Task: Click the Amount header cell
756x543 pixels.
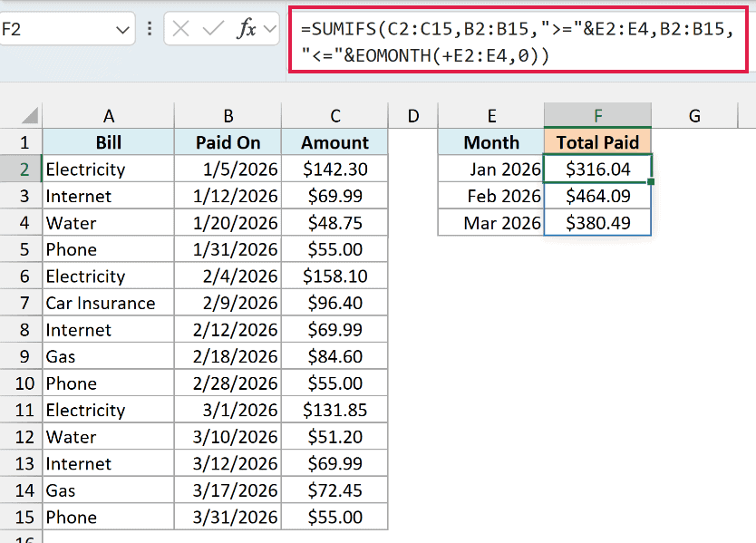Action: coord(335,141)
